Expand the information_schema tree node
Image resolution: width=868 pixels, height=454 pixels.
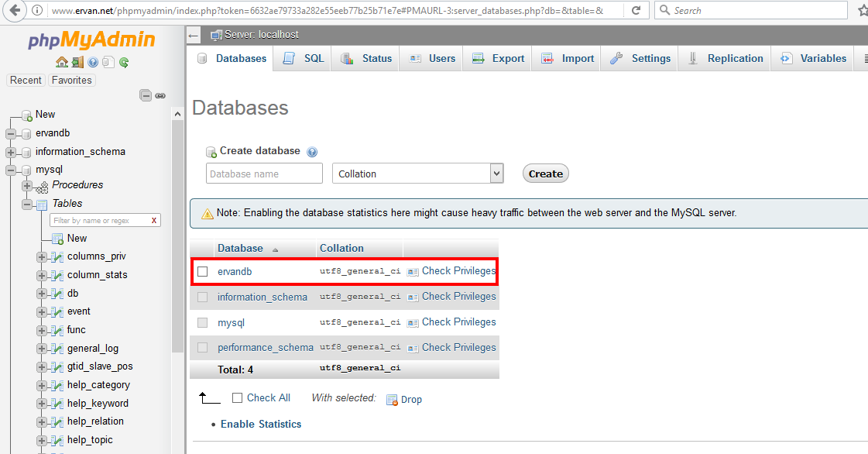pos(11,152)
